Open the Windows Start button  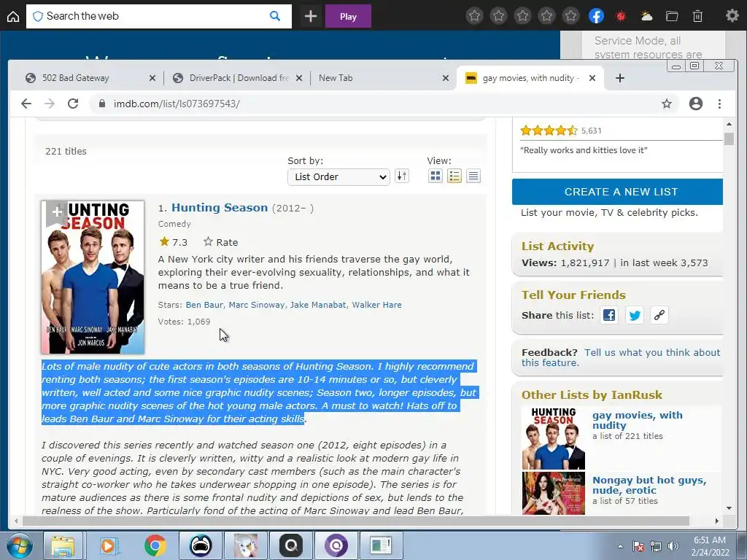coord(18,545)
